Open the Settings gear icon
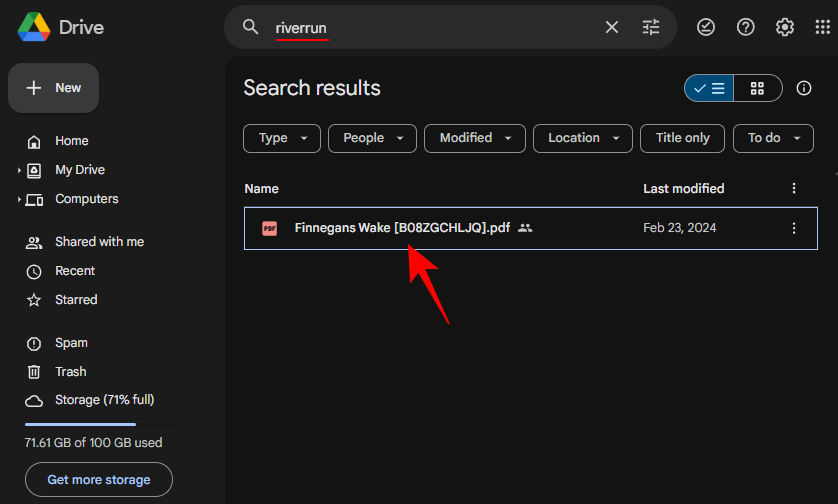This screenshot has width=838, height=504. pos(785,27)
